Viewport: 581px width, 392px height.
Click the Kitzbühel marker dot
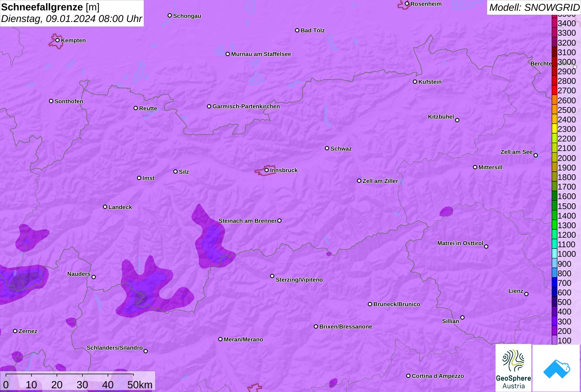click(x=457, y=120)
